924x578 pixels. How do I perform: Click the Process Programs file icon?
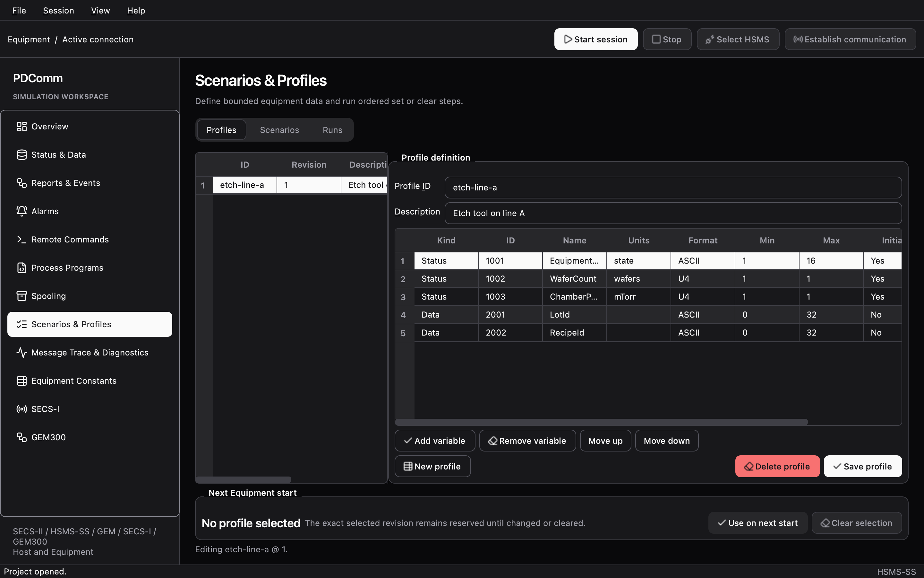pos(21,268)
